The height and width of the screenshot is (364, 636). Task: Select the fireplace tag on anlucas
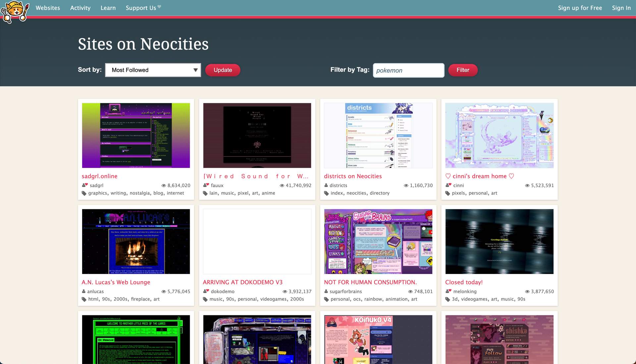coord(140,299)
